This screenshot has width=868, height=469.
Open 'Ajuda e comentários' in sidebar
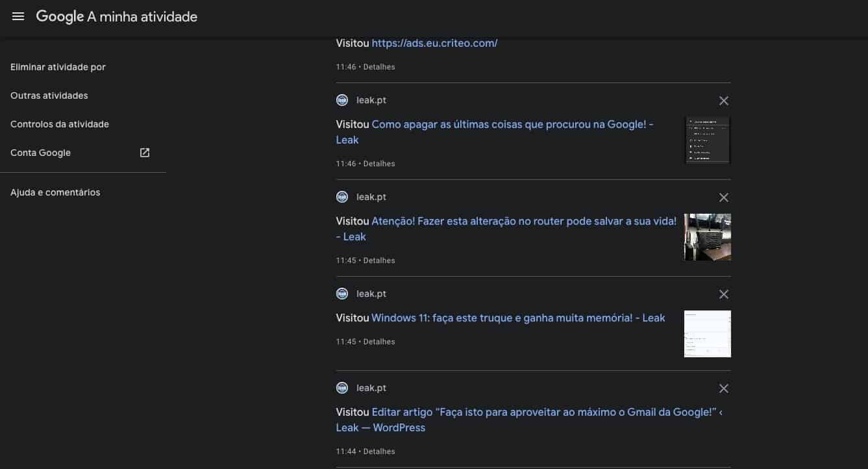[55, 192]
